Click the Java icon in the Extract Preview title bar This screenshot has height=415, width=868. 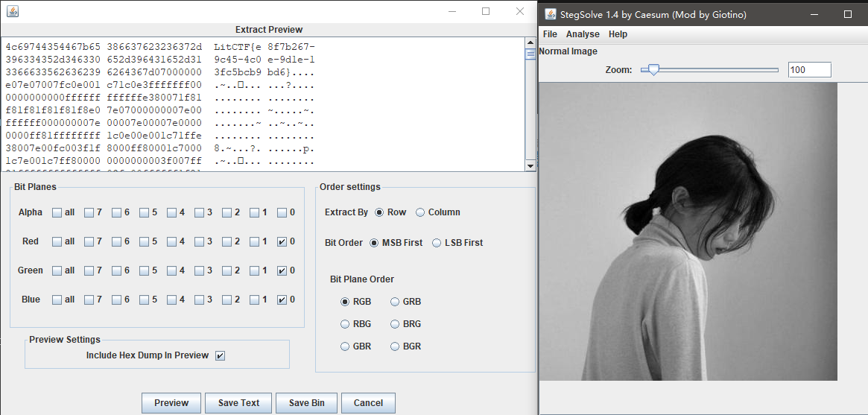point(12,12)
